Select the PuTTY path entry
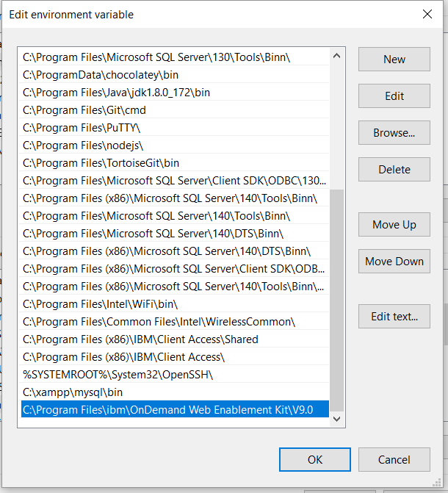 [x=175, y=128]
